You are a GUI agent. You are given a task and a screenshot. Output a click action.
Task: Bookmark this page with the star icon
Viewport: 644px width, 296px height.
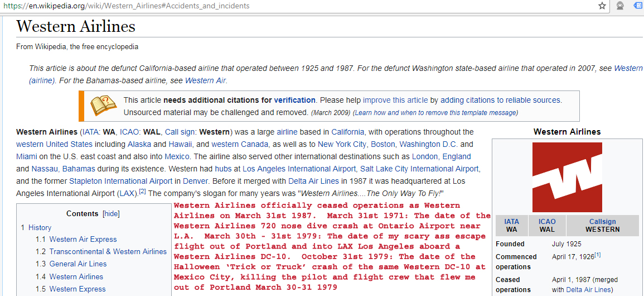(602, 6)
